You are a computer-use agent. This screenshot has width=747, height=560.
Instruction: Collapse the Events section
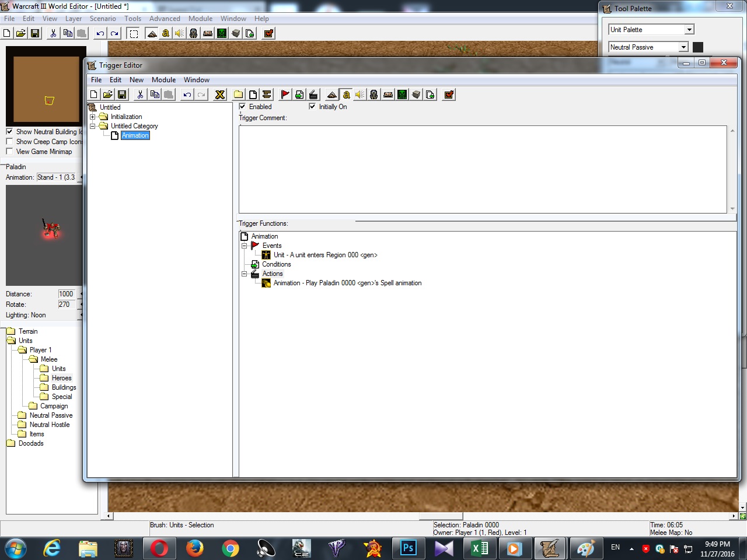(245, 246)
